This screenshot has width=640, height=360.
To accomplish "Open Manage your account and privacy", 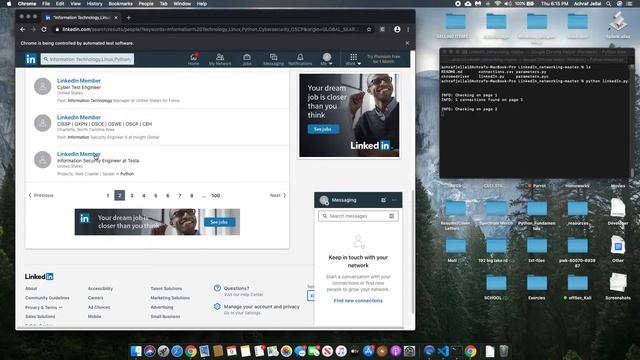I will tap(262, 307).
